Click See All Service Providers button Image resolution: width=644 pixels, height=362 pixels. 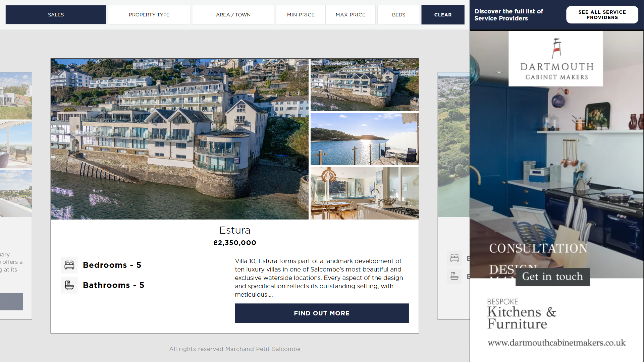(x=602, y=15)
